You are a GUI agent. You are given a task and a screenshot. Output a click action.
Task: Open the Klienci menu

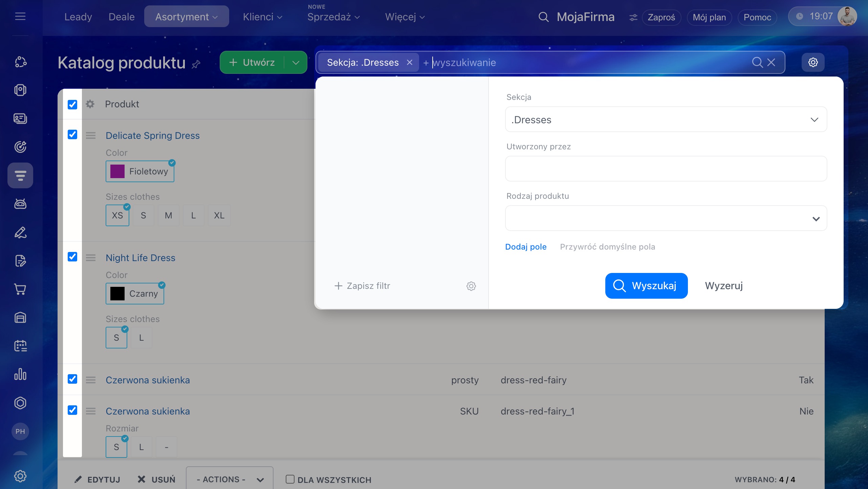click(x=262, y=17)
